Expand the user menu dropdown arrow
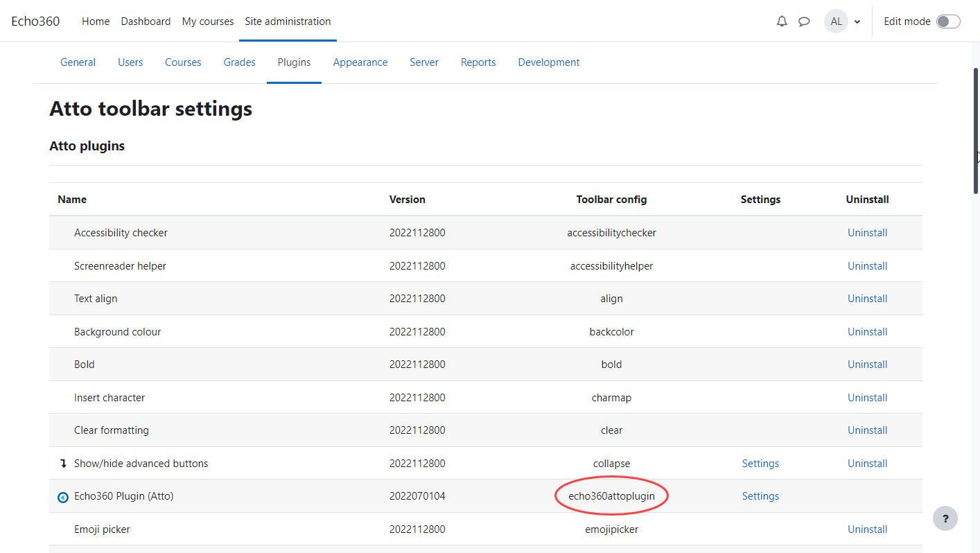 click(x=857, y=21)
